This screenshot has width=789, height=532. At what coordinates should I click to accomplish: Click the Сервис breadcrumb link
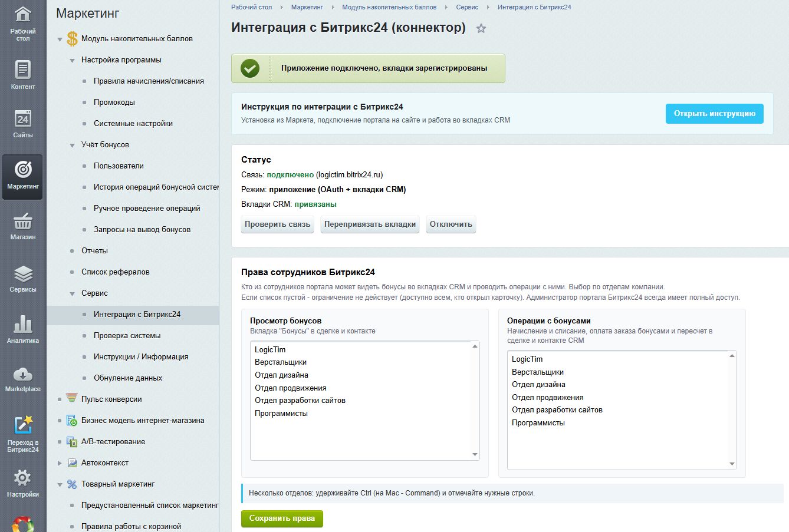[x=467, y=7]
